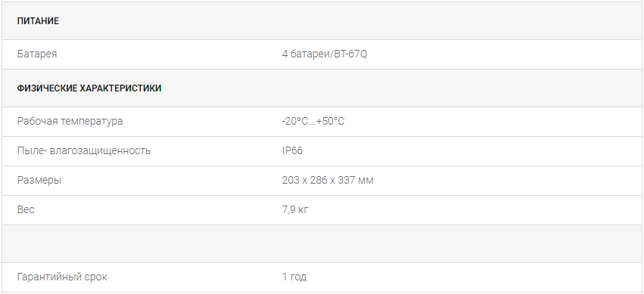Click the ПИТАНИЕ section header
Image resolution: width=644 pixels, height=294 pixels.
point(38,21)
